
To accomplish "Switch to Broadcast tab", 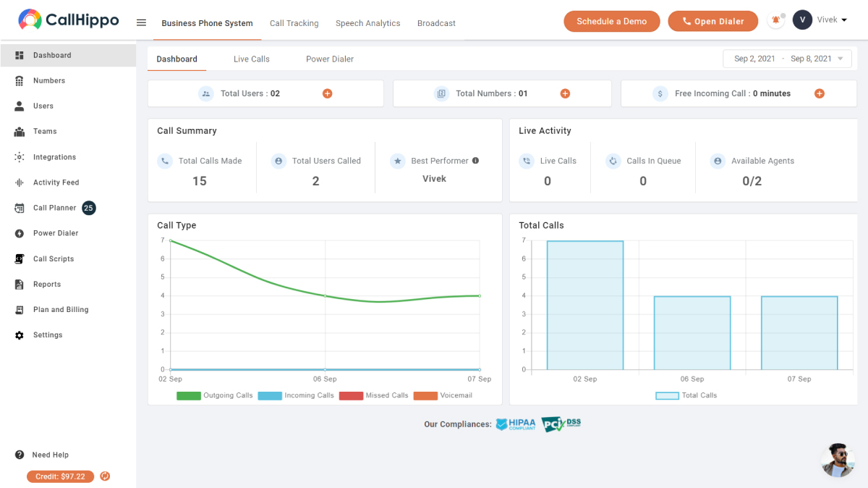I will point(436,23).
